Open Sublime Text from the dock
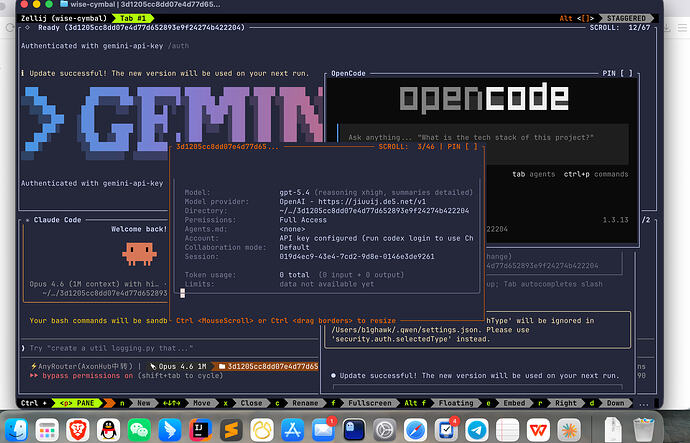 [231, 429]
